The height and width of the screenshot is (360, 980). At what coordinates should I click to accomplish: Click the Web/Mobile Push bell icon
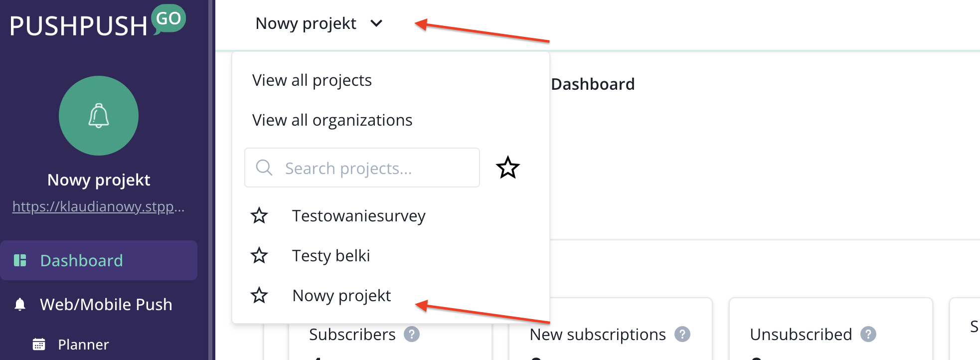pyautogui.click(x=20, y=305)
